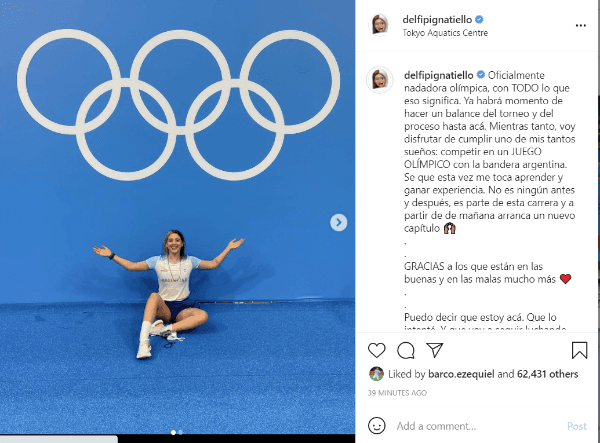This screenshot has width=600, height=443.
Task: Click the 39 minutes ago timestamp
Action: [x=397, y=393]
